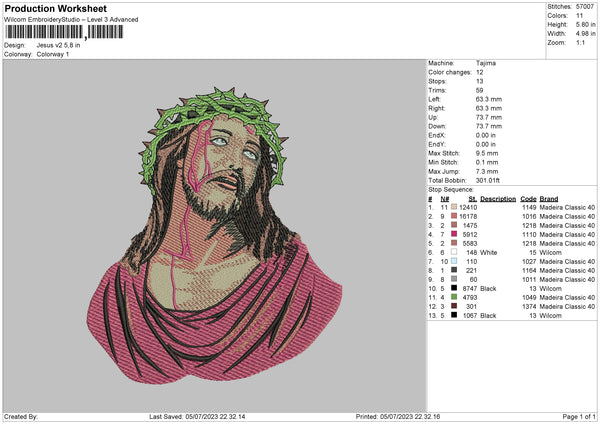This screenshot has width=600, height=424.
Task: Click the '#' column header in Stop Sequence
Action: coord(430,199)
